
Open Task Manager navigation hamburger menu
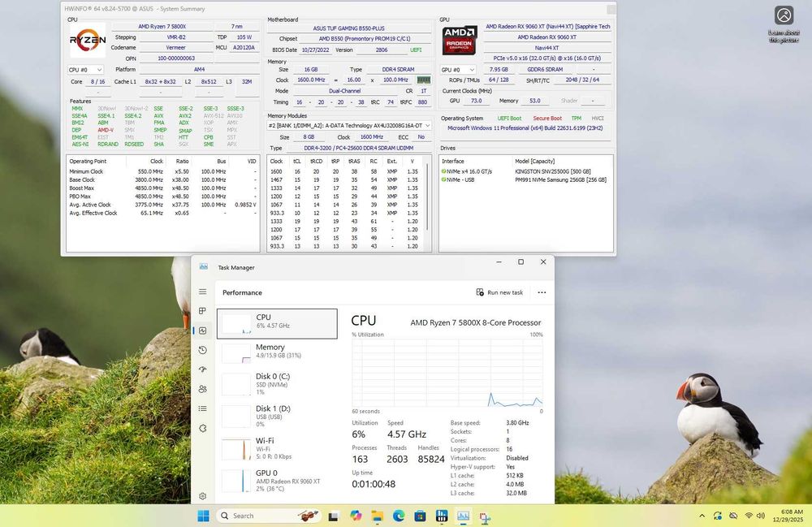(x=202, y=292)
